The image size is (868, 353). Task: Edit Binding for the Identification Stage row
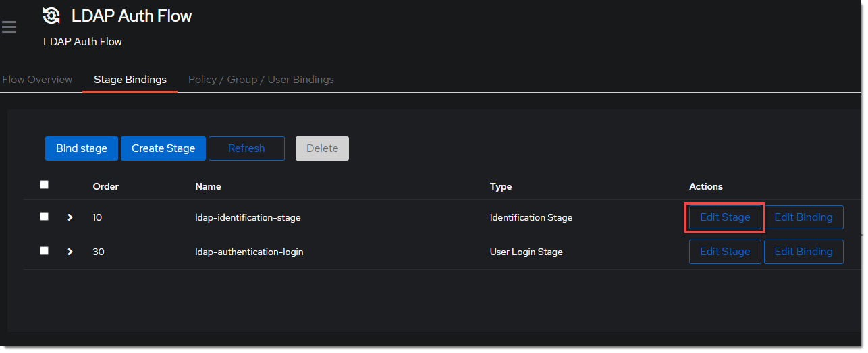tap(803, 217)
